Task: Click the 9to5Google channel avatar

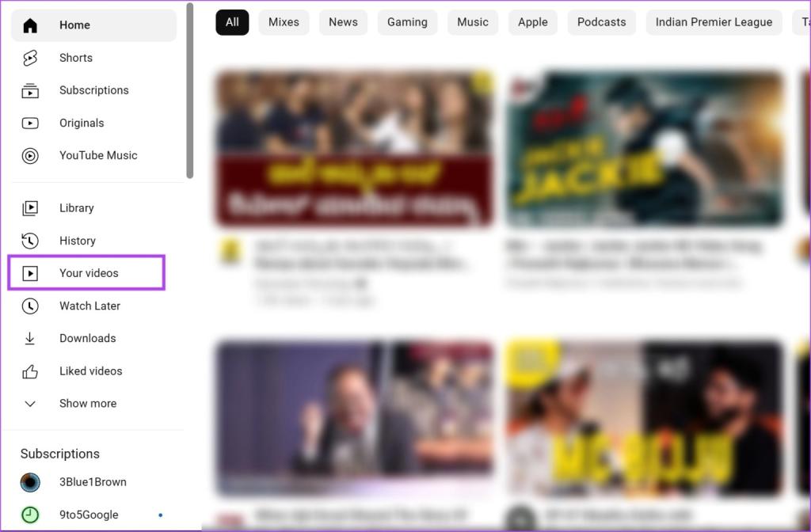Action: [x=30, y=515]
